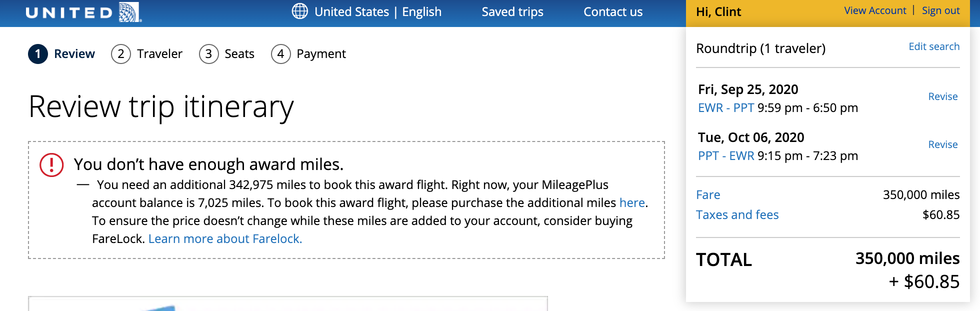
Task: Revise the Oct 06 return flight
Action: [x=943, y=144]
